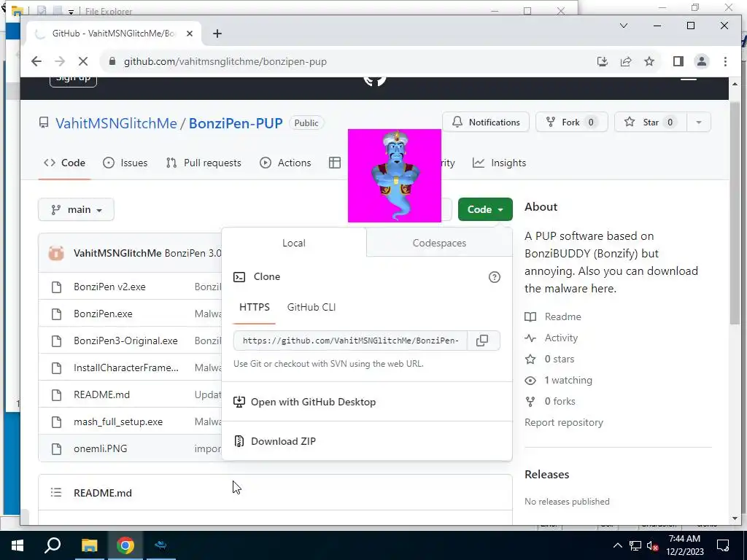Screen dimensions: 747x560
Task: Select GitHub CLI clone option
Action: click(311, 307)
